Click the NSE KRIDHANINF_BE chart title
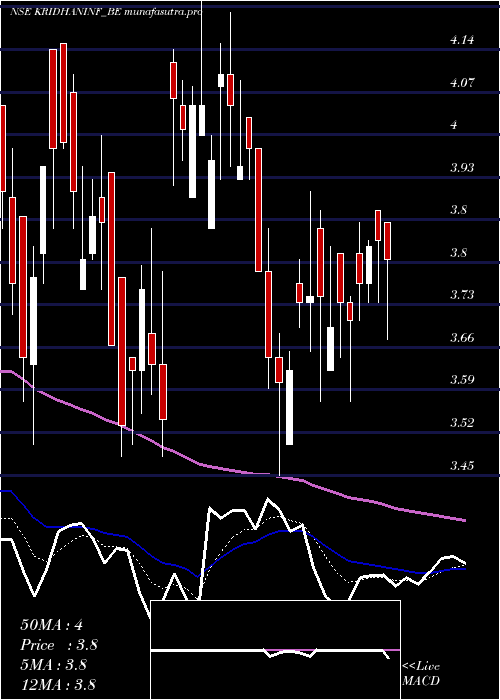 pos(106,12)
